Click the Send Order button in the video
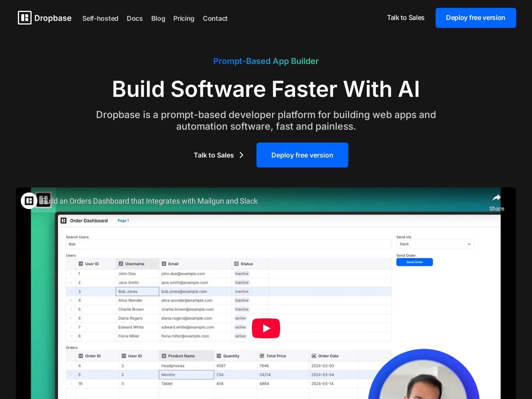The height and width of the screenshot is (399, 532). pos(414,262)
